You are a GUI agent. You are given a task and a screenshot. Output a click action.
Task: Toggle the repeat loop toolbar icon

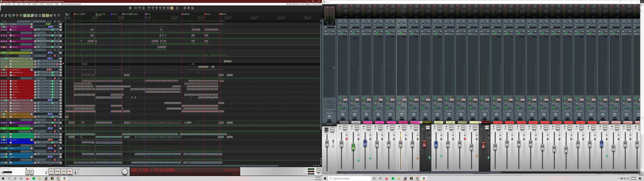(47, 16)
